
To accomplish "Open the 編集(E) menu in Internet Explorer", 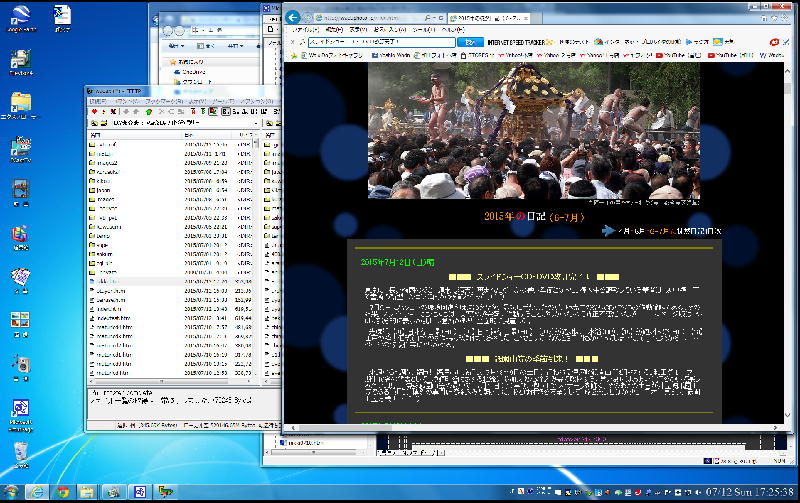I will point(334,30).
